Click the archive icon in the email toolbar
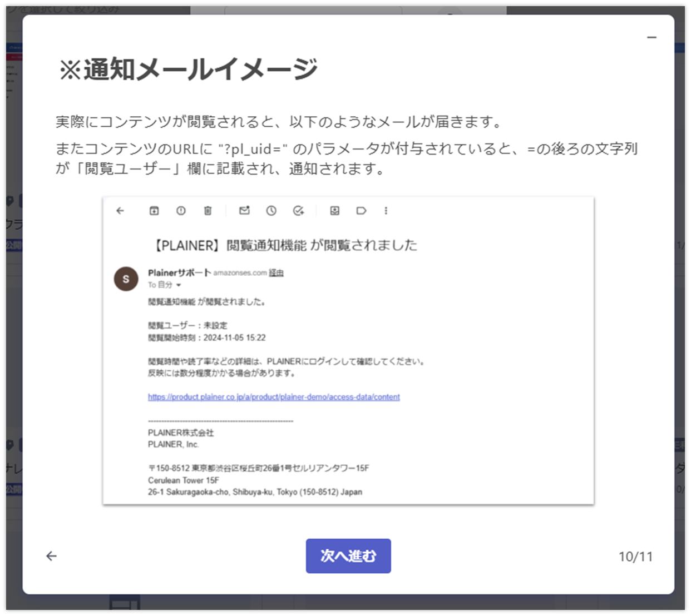The height and width of the screenshot is (616, 691). pyautogui.click(x=154, y=211)
